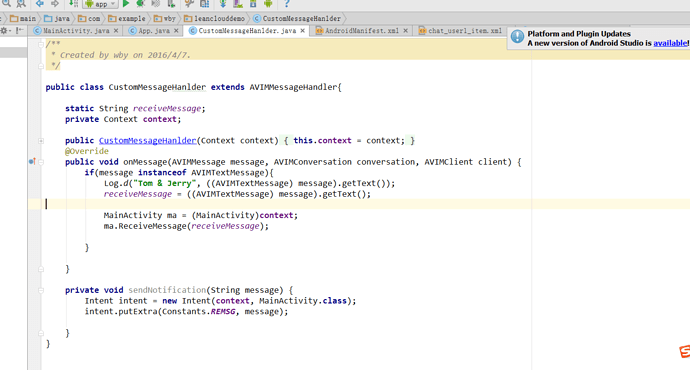The image size is (690, 370).
Task: Click the override gutter marker beside onMessage
Action: [x=32, y=161]
